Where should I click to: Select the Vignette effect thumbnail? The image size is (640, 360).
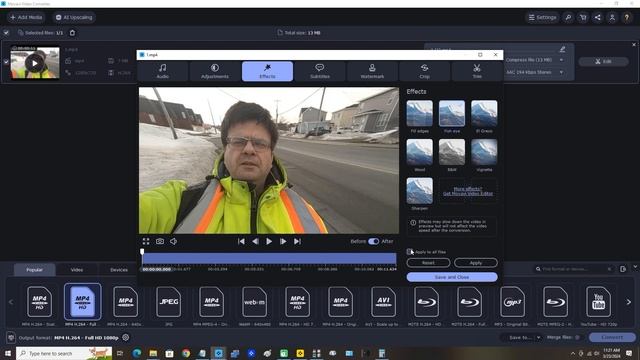pos(484,152)
